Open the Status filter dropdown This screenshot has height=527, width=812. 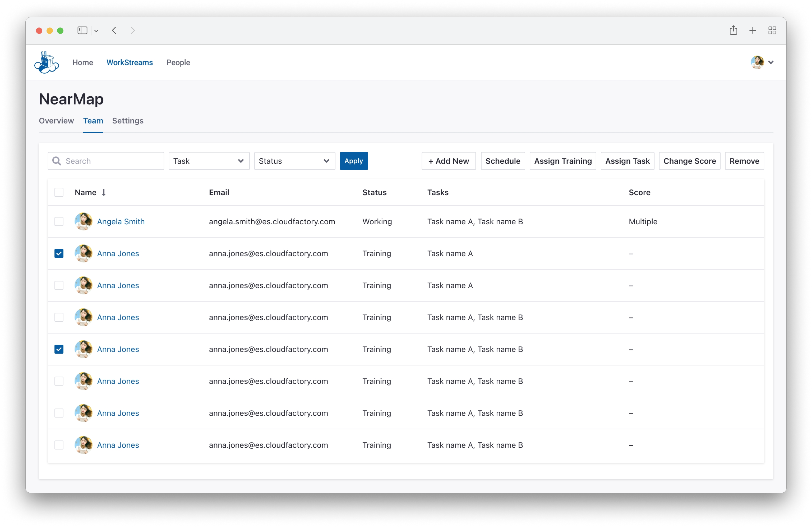coord(295,161)
